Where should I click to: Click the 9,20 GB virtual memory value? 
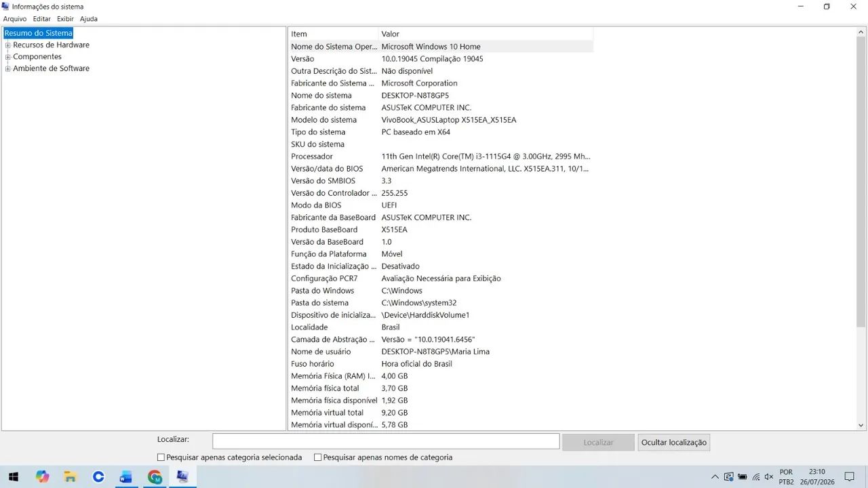point(395,413)
